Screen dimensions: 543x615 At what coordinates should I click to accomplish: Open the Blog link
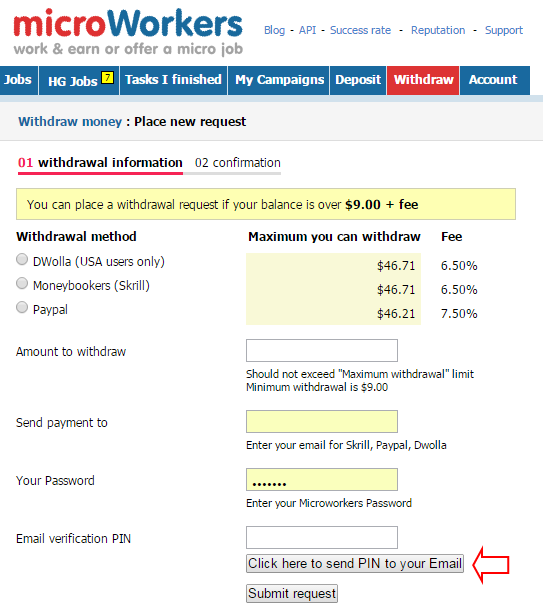[275, 30]
